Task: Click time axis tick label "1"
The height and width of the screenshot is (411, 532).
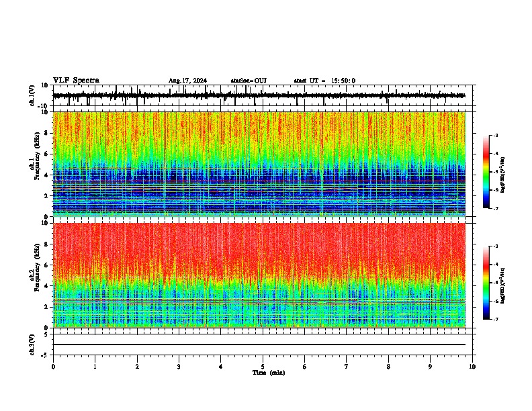Action: tap(95, 367)
